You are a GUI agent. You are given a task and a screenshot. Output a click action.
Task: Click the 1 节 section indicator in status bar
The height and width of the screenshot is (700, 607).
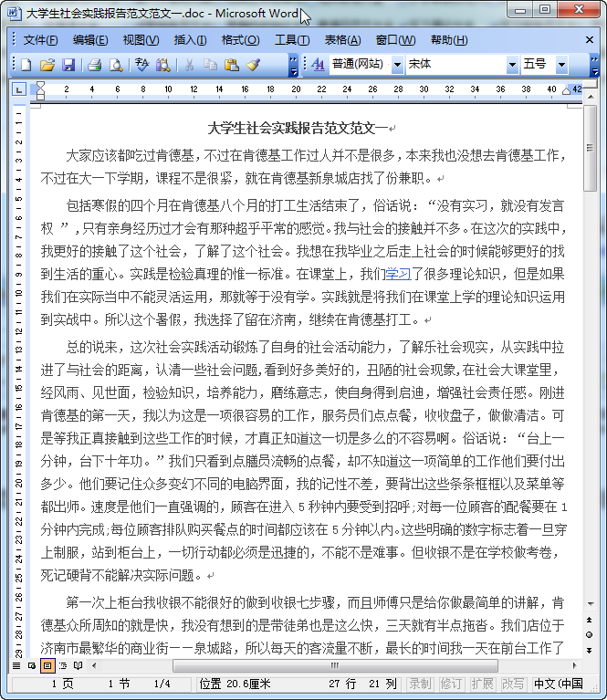[x=119, y=684]
